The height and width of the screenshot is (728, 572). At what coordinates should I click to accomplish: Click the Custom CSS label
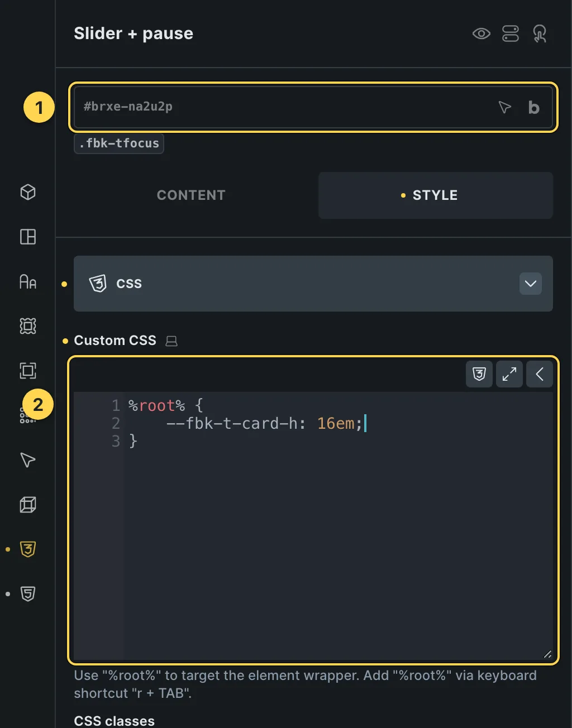(115, 341)
